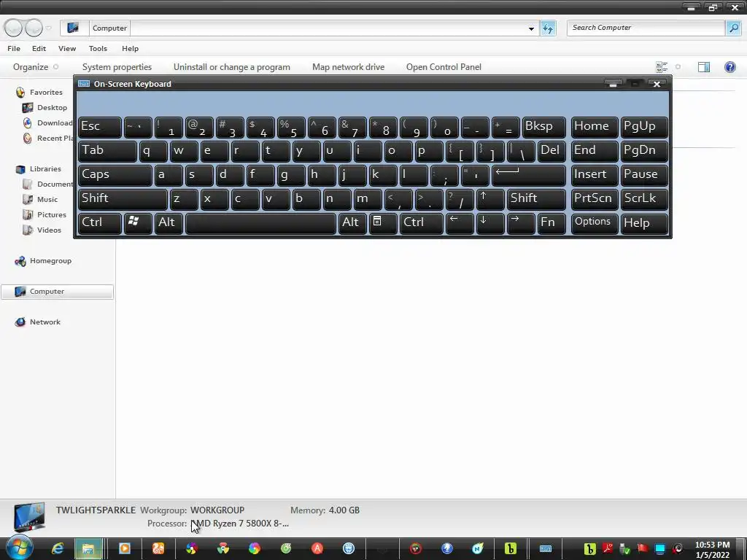Click the Windows Media Player taskbar icon
Screen dimensions: 747x560
tap(125, 548)
